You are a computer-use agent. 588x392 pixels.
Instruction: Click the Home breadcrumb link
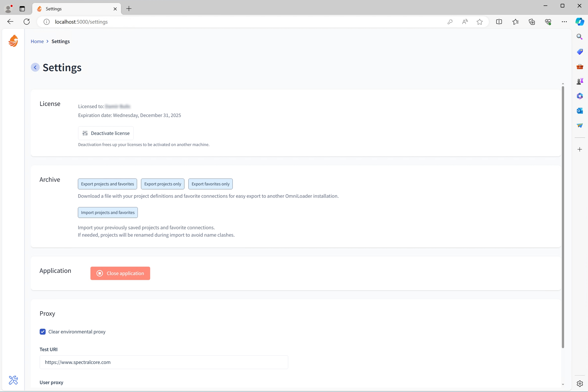point(37,41)
